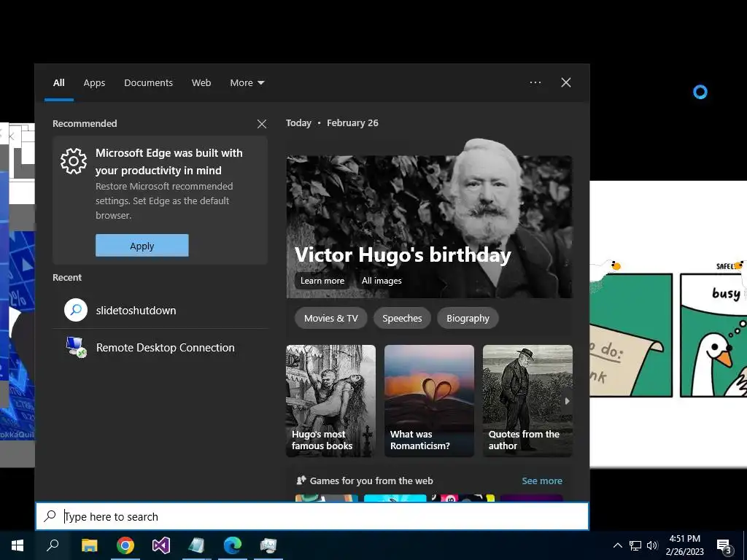Click the slidetoshutdown search magnifier icon
The height and width of the screenshot is (560, 747).
coord(76,310)
